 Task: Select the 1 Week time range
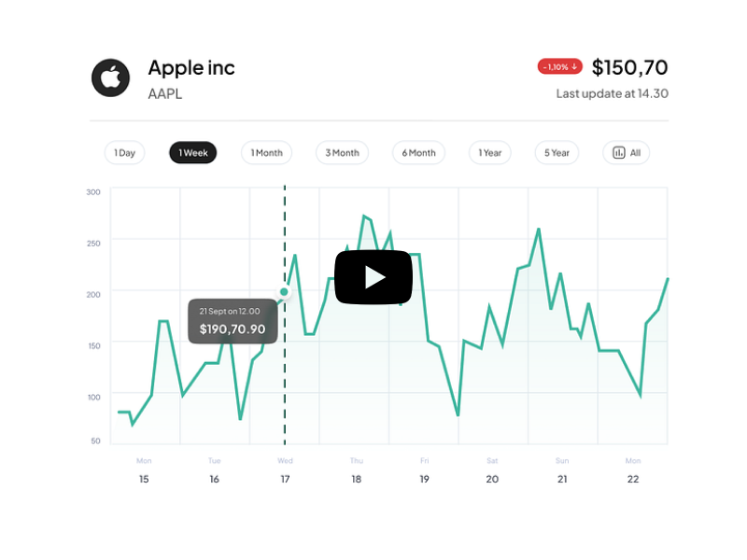tap(192, 153)
